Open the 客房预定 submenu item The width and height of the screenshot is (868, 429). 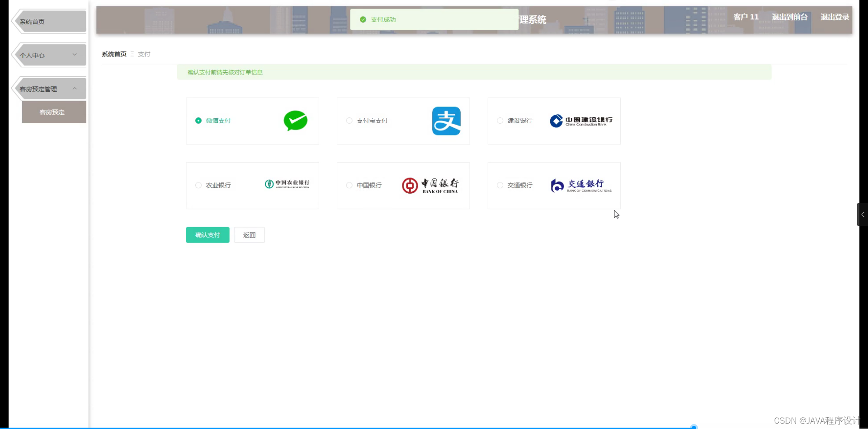point(54,112)
